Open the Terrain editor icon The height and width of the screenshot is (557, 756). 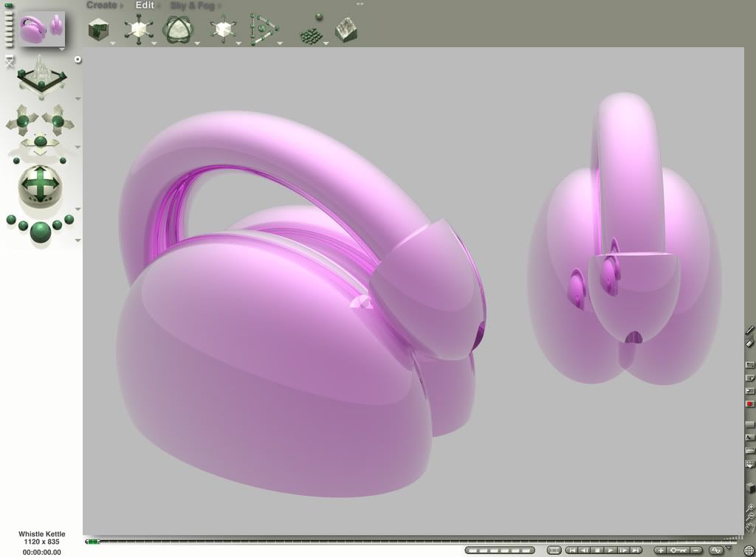click(x=346, y=30)
